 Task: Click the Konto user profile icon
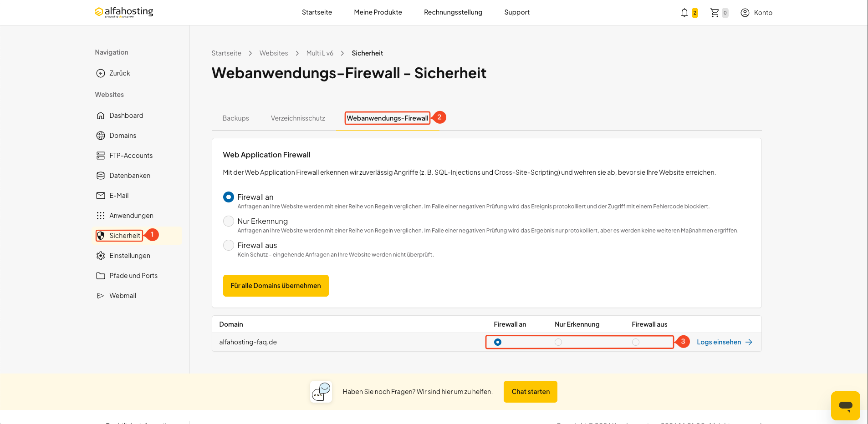pyautogui.click(x=745, y=13)
